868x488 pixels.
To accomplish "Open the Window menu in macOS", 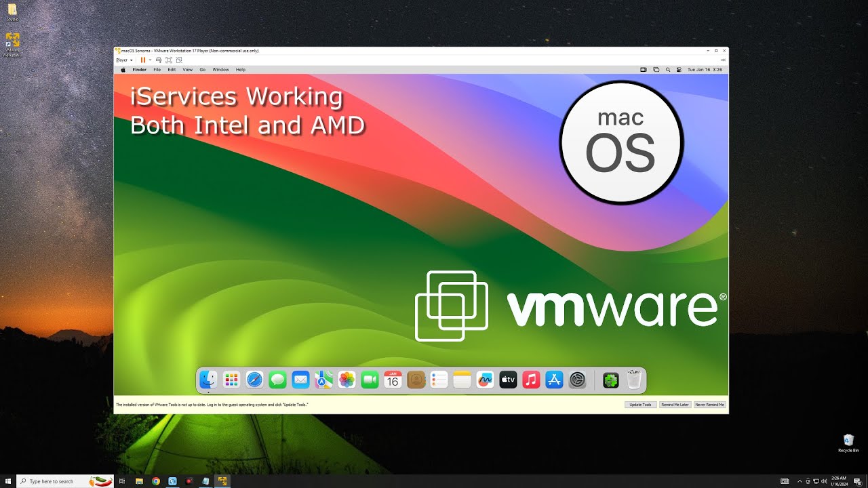I will 220,70.
